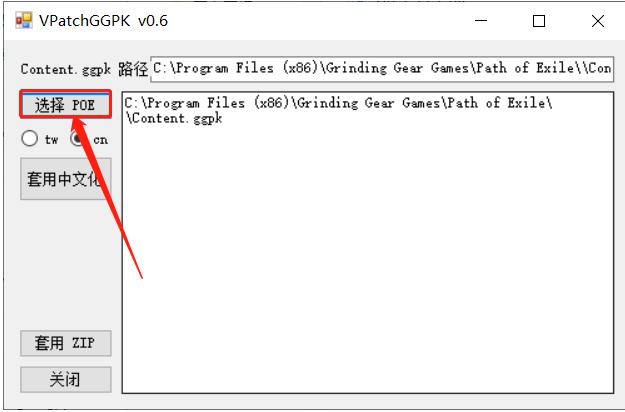Viewport: 625px width, 412px height.
Task: Click the 'tw' radio label text
Action: pyautogui.click(x=51, y=139)
